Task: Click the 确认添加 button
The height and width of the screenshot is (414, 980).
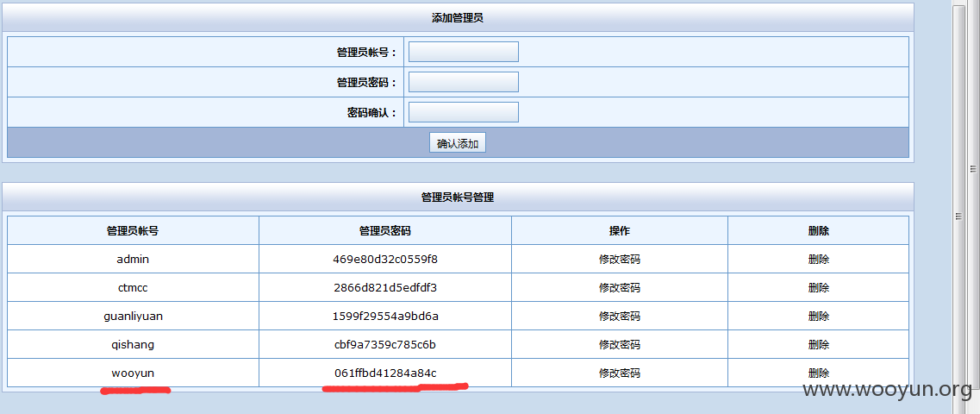Action: click(x=458, y=142)
